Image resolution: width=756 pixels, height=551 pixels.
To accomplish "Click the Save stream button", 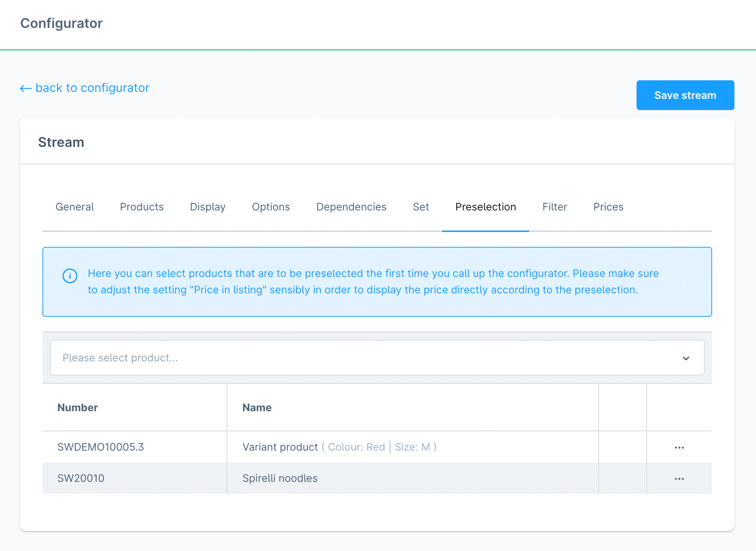I will [685, 95].
